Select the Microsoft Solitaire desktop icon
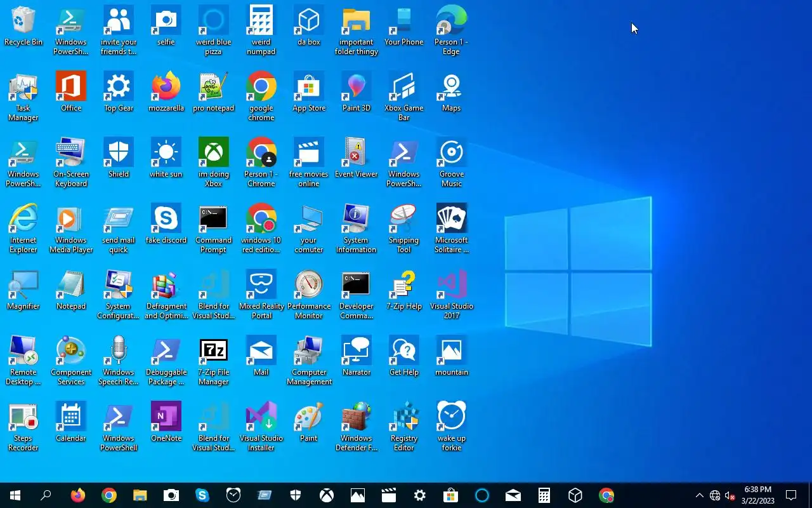Screen dimensions: 812x508 click(x=452, y=229)
